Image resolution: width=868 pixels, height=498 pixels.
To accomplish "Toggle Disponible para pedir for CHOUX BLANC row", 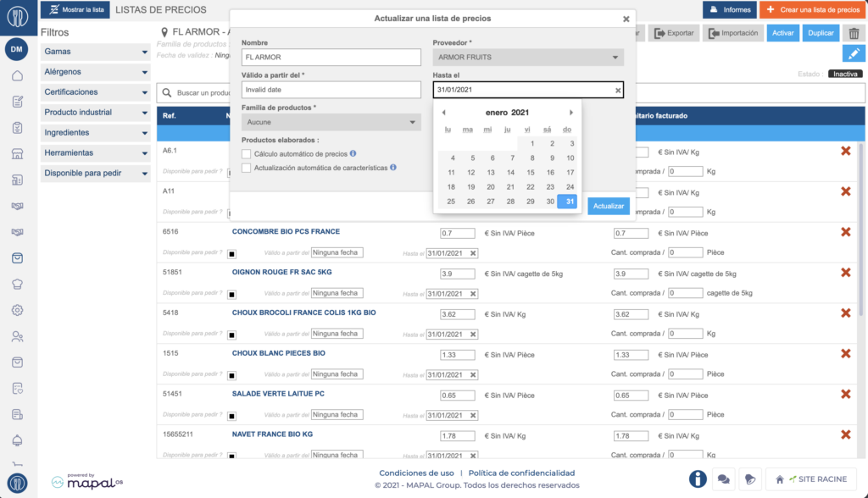I will 232,375.
